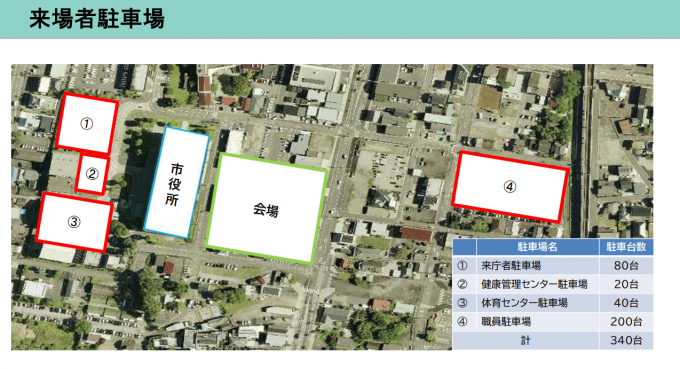Click the 200台 value in table
The width and height of the screenshot is (680, 369).
click(626, 322)
